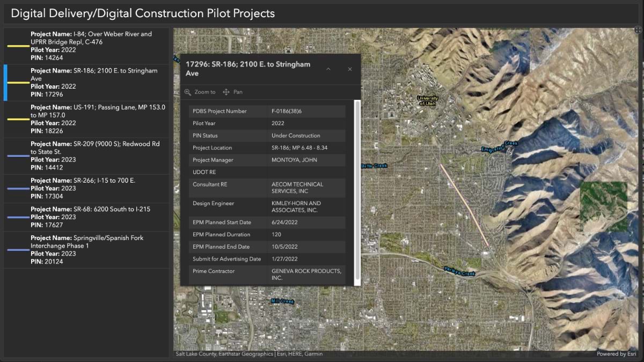Click the 'UDOT RE' field label
This screenshot has height=362, width=644.
(204, 172)
